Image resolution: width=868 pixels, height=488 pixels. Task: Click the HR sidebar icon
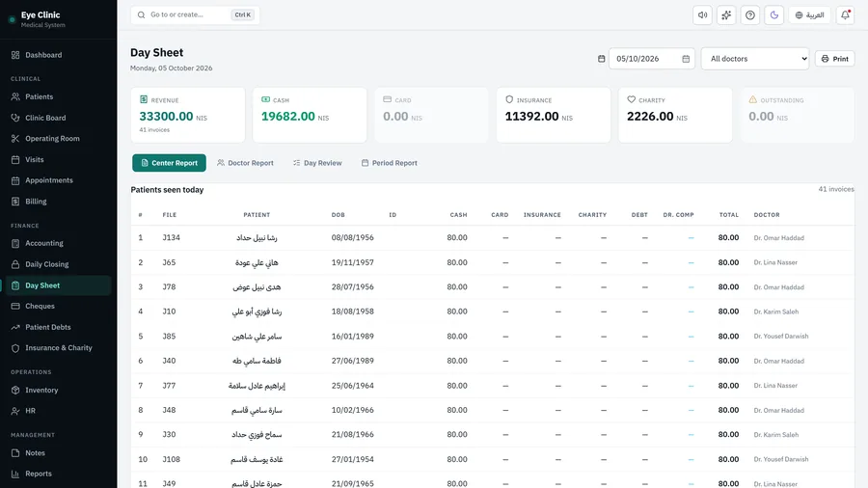15,411
